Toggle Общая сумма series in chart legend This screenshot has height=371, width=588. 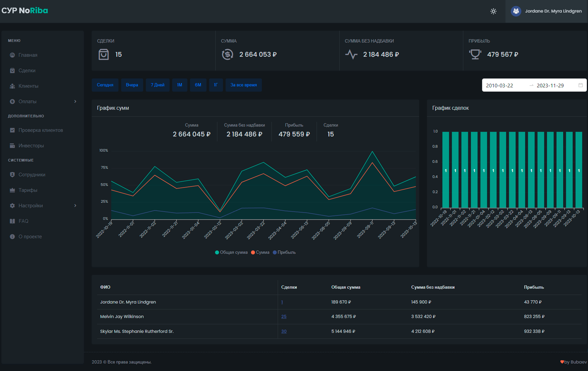[x=231, y=252]
